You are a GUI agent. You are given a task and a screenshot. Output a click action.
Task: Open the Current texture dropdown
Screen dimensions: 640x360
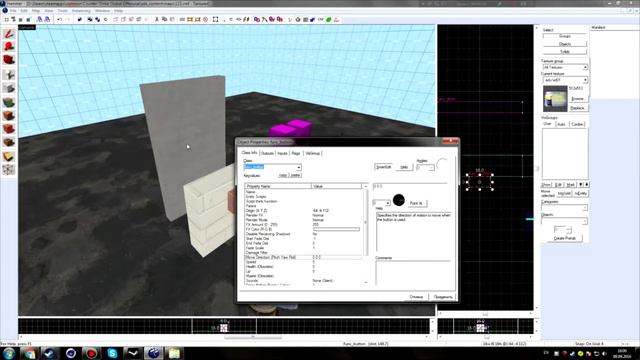pyautogui.click(x=585, y=80)
